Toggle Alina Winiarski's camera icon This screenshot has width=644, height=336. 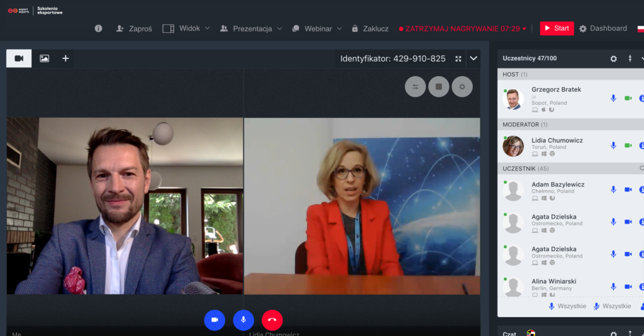point(628,286)
